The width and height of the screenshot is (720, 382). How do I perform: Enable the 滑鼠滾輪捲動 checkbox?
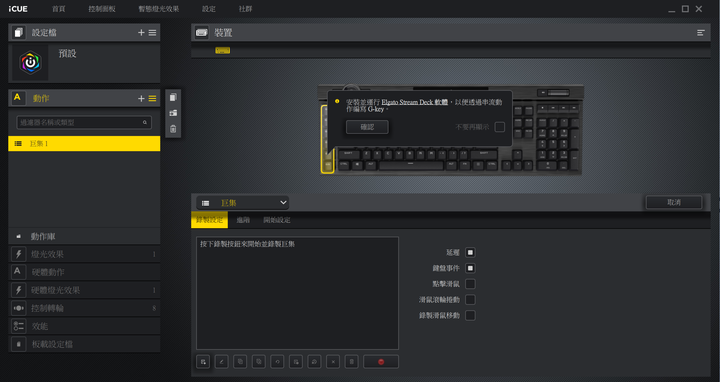click(x=470, y=299)
